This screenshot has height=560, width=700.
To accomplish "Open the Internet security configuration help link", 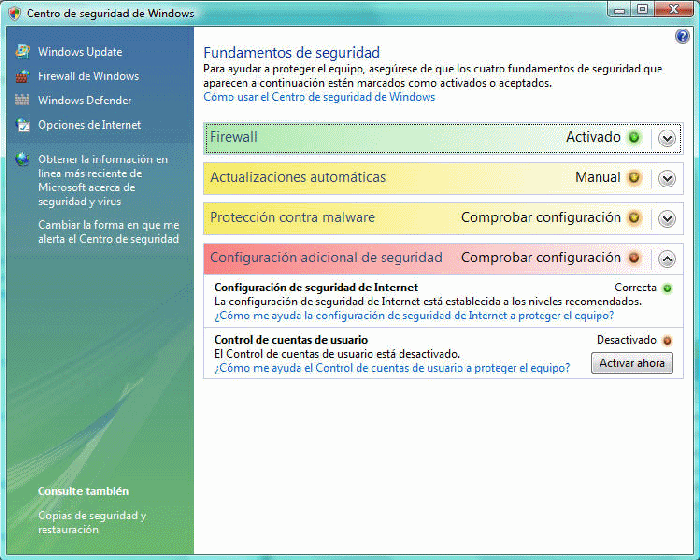I will tap(414, 315).
